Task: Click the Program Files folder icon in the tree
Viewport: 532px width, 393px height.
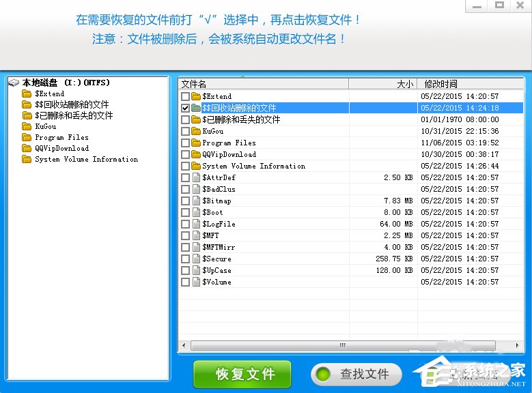Action: point(27,137)
